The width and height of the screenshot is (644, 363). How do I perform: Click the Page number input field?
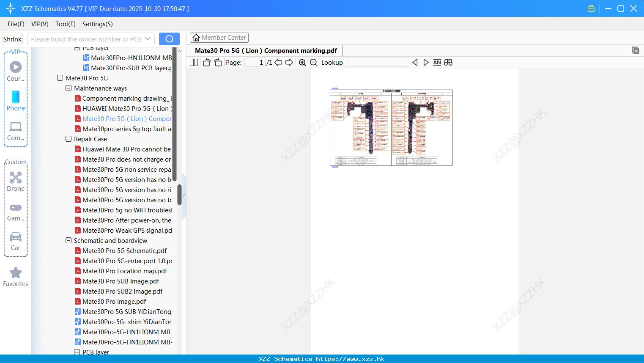point(255,63)
